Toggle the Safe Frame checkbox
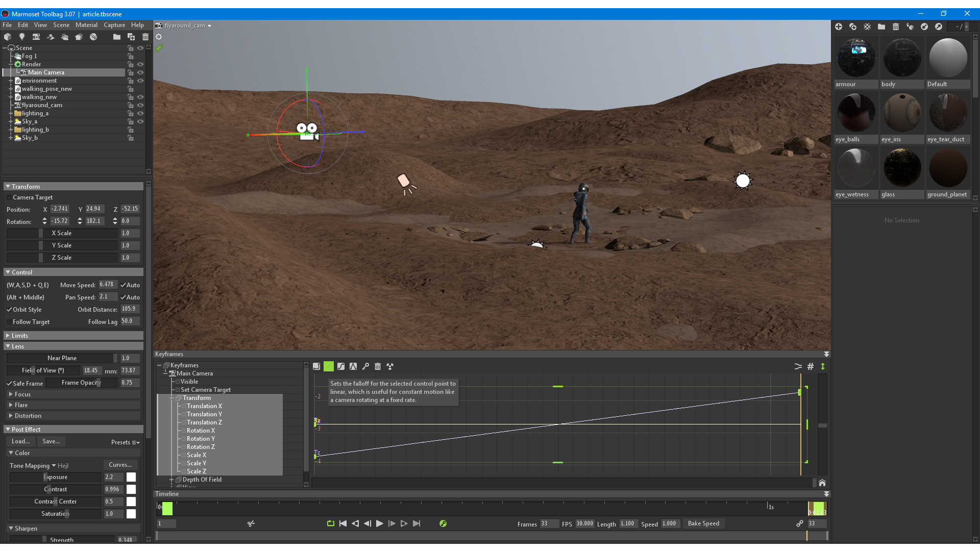 coord(9,384)
